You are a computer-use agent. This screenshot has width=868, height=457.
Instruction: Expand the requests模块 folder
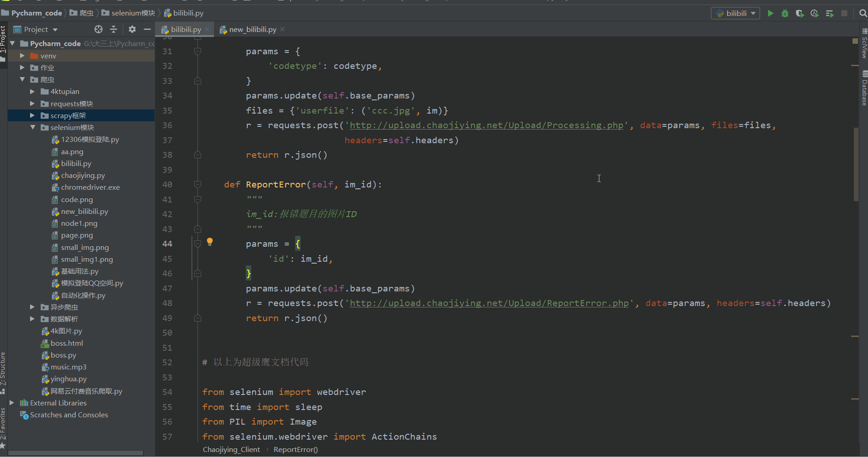[32, 104]
